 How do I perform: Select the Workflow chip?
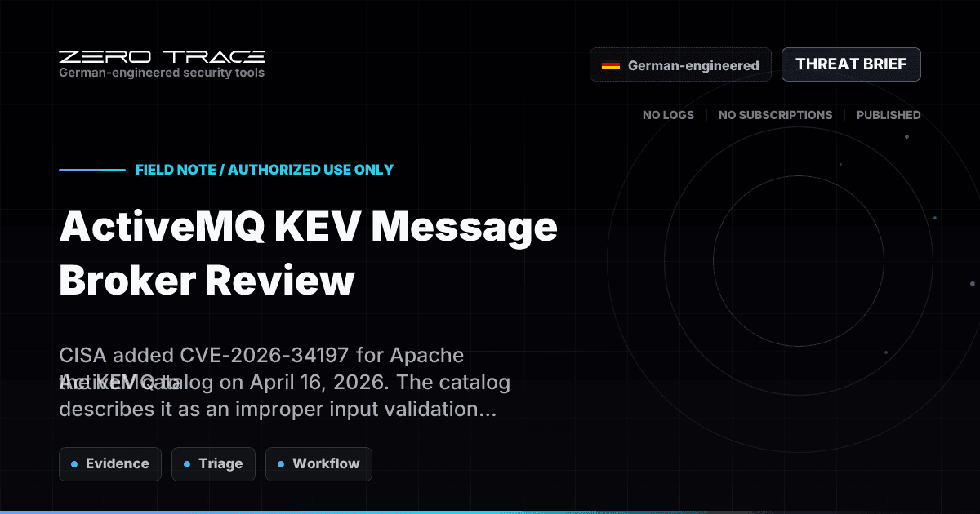tap(318, 463)
